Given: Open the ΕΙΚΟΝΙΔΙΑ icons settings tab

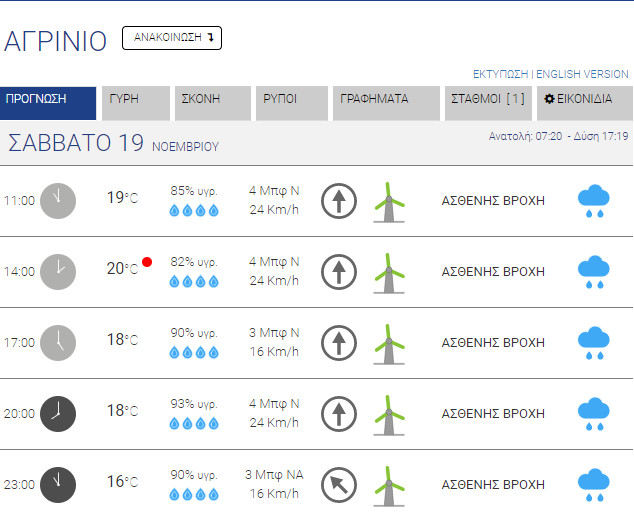Looking at the screenshot, I should point(584,99).
